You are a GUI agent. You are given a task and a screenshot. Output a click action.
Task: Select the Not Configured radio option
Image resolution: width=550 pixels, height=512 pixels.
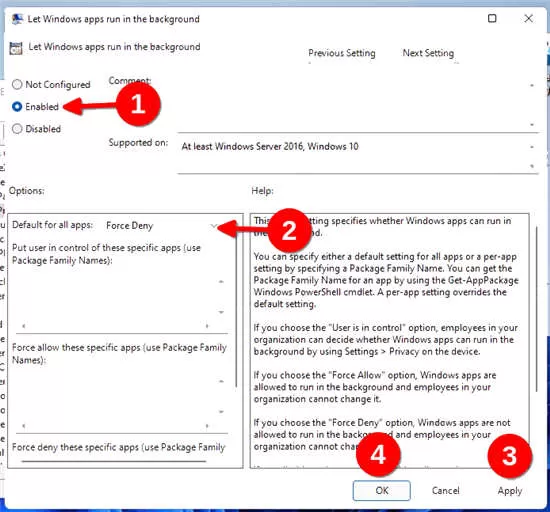point(51,85)
